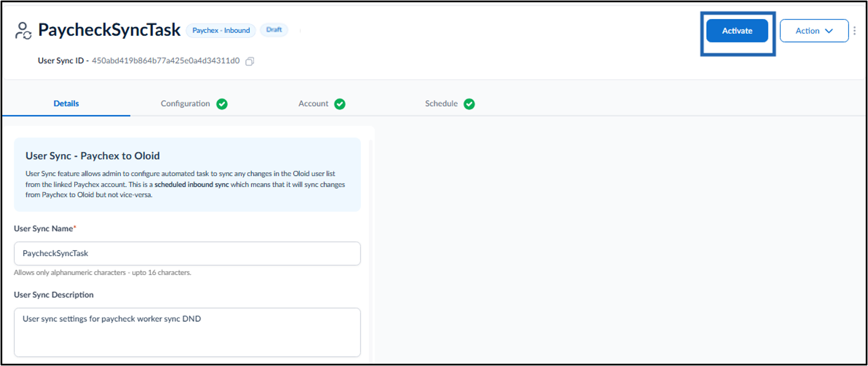Click into the User Sync Description textarea
The height and width of the screenshot is (366, 868).
187,333
